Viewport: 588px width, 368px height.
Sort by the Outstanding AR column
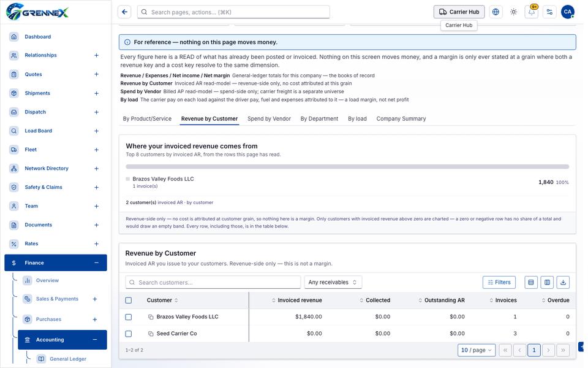(x=442, y=301)
